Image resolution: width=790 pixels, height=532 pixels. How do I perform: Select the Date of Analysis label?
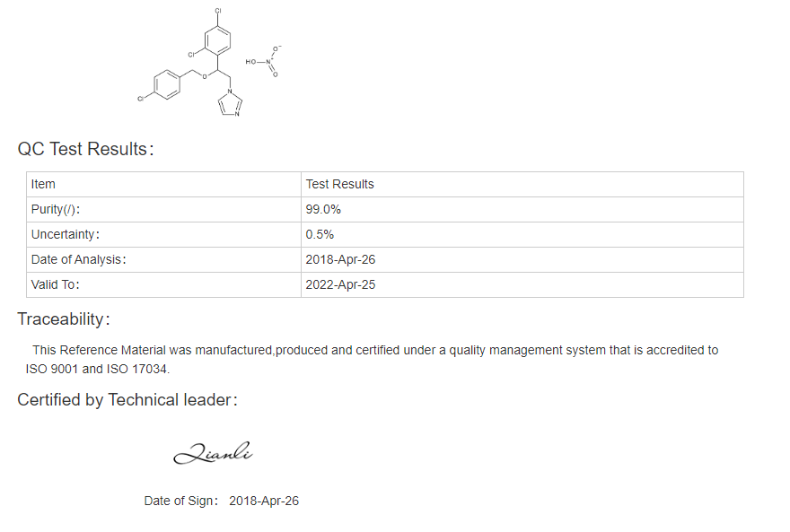pyautogui.click(x=79, y=259)
